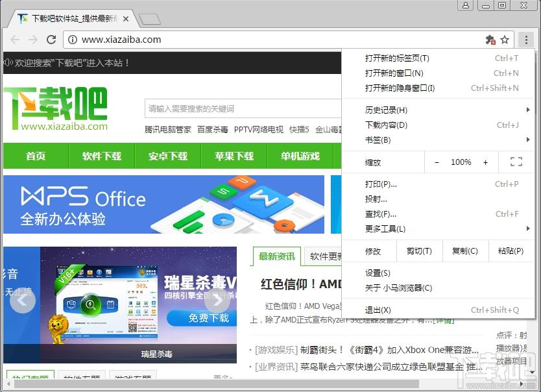Show previous slide in the carousel
Screen dimensions: 541x392
click(x=23, y=300)
